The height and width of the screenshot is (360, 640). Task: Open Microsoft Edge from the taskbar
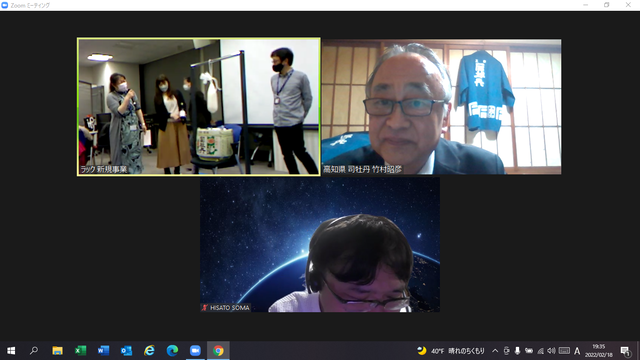click(172, 351)
